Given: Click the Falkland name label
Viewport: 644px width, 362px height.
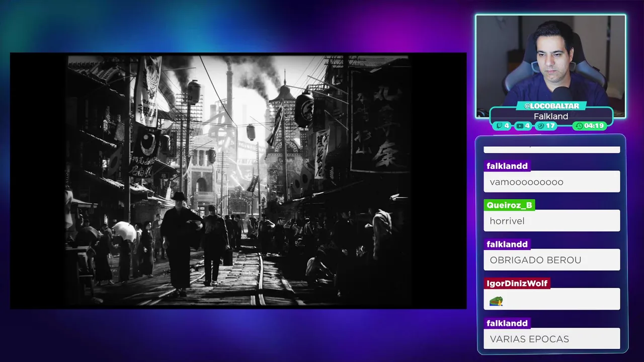Looking at the screenshot, I should pyautogui.click(x=551, y=116).
